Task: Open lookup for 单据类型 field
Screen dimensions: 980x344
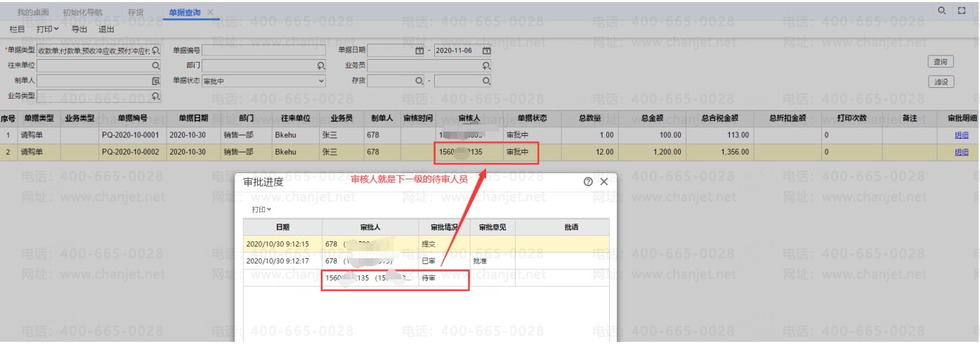Action: click(x=156, y=51)
